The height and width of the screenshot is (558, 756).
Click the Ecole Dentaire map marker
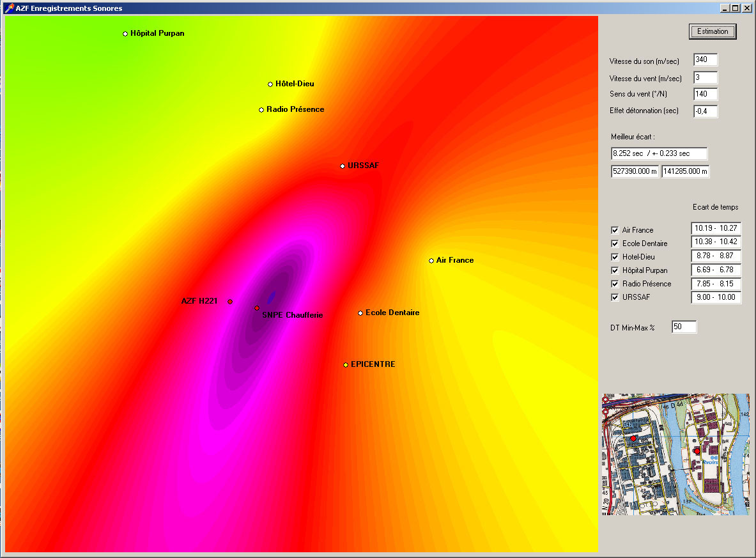(x=360, y=313)
